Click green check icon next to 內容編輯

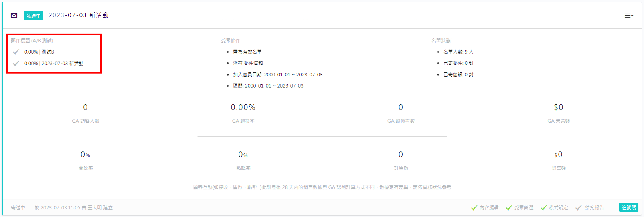click(474, 207)
